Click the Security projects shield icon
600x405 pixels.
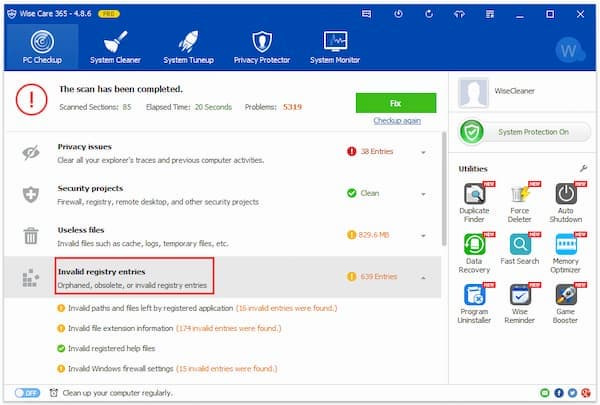[x=31, y=194]
